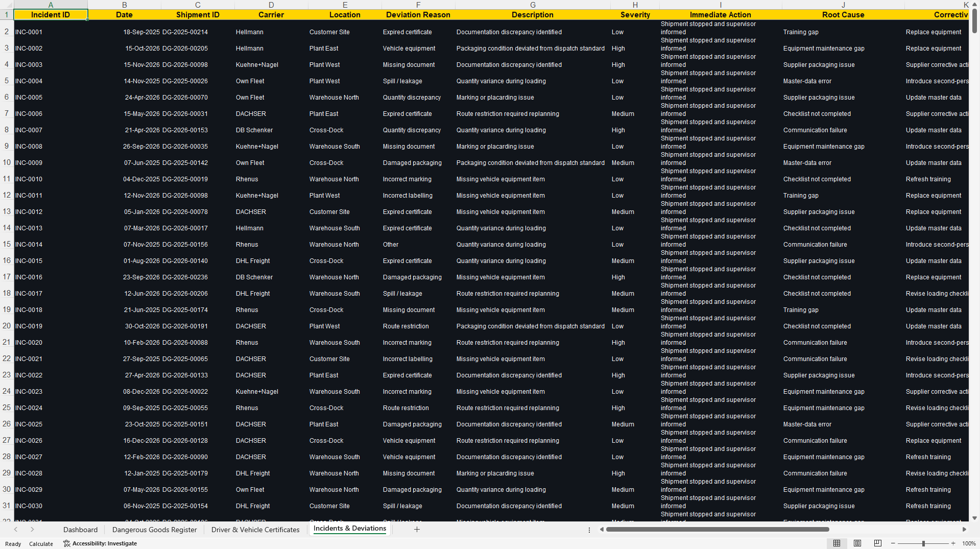980x549 pixels.
Task: Click the zoom out minus icon
Action: tap(893, 543)
